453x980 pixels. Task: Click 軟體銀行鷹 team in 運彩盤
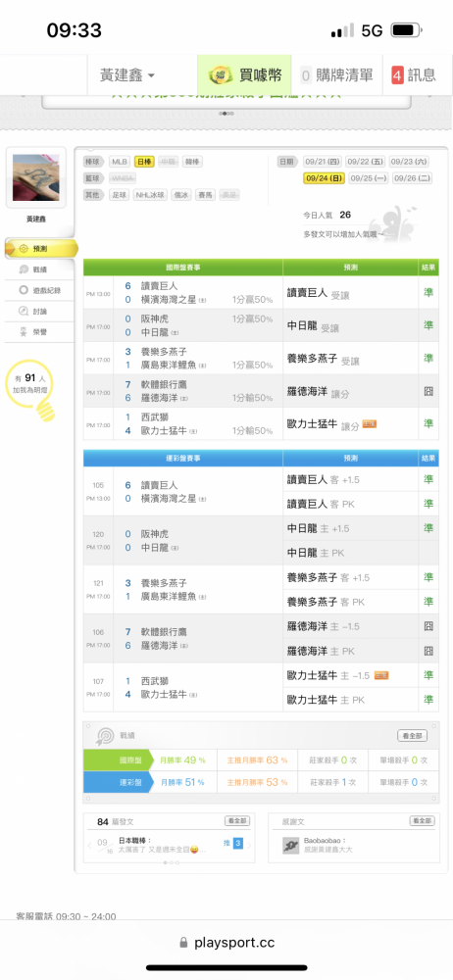pyautogui.click(x=164, y=632)
